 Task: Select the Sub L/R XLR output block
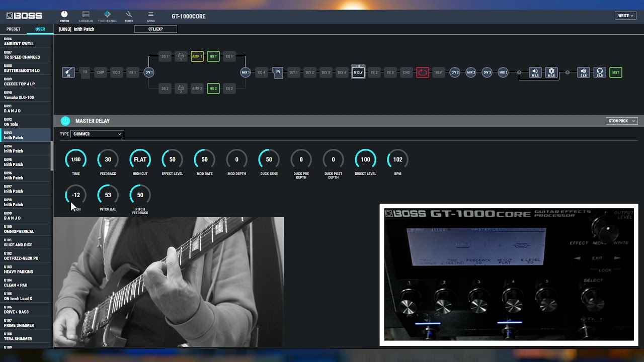[600, 72]
